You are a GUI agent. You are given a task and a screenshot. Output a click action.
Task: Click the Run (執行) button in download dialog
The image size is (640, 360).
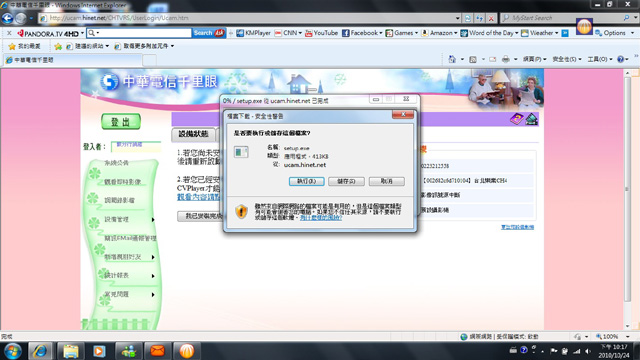307,181
